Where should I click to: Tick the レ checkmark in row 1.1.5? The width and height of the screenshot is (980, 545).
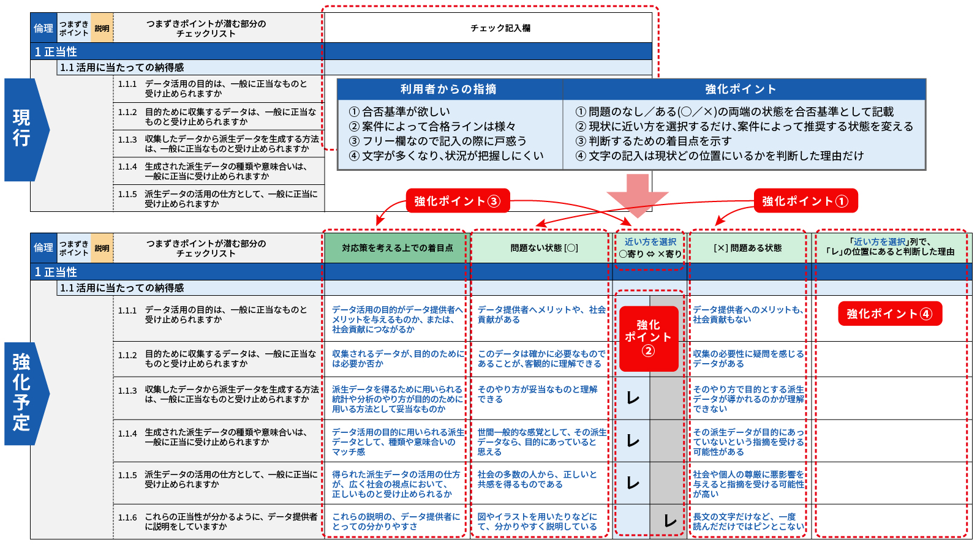coord(633,483)
